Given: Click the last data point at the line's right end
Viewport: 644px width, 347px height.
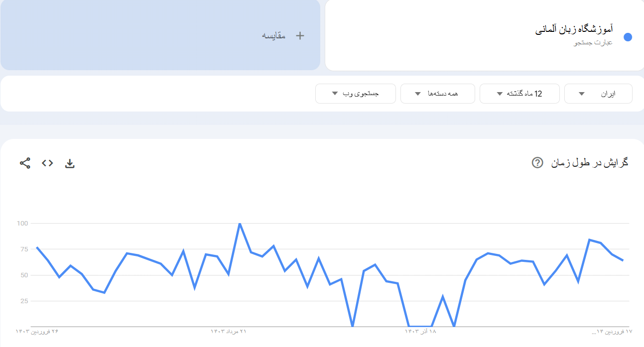Looking at the screenshot, I should tap(623, 260).
